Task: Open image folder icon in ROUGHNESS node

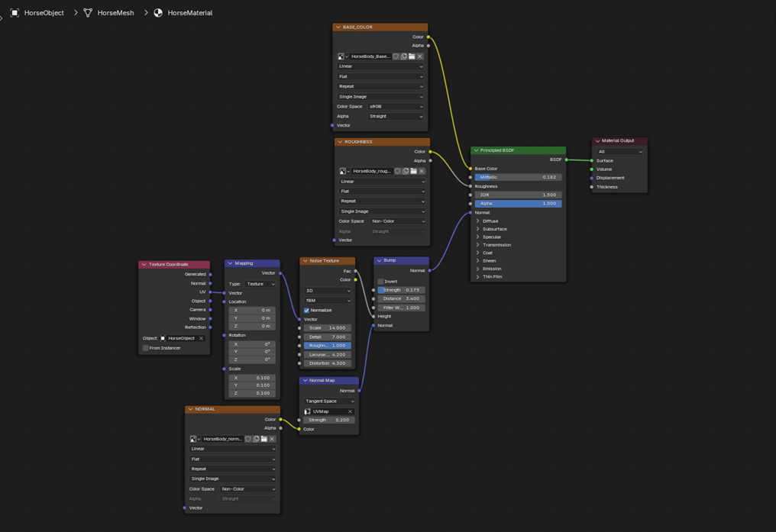Action: [x=414, y=171]
